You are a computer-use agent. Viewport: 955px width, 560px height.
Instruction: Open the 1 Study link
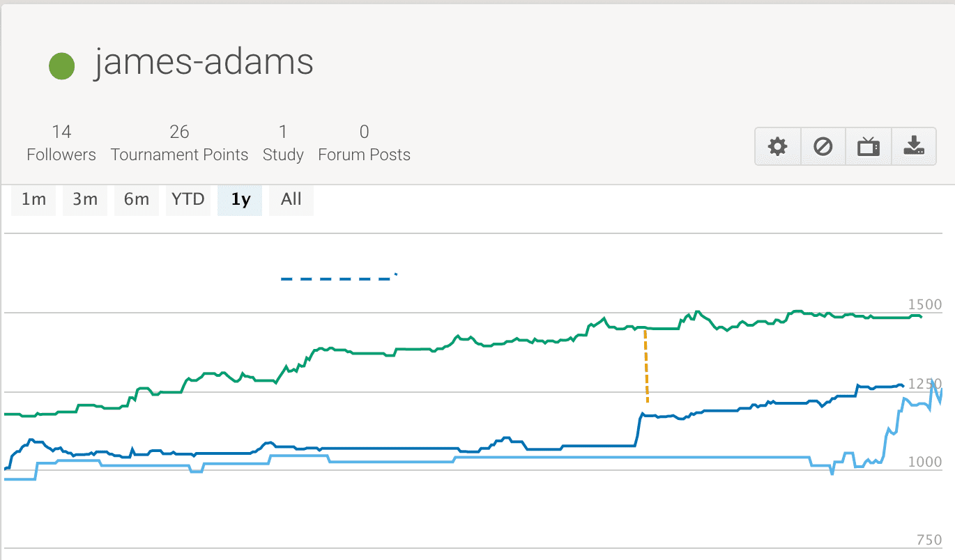point(283,143)
